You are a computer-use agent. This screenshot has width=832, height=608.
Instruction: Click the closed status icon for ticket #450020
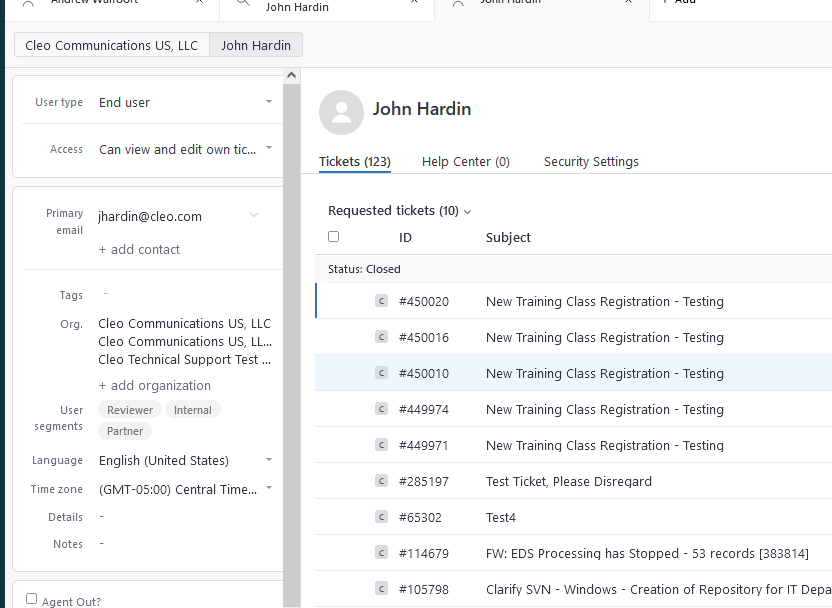[382, 301]
